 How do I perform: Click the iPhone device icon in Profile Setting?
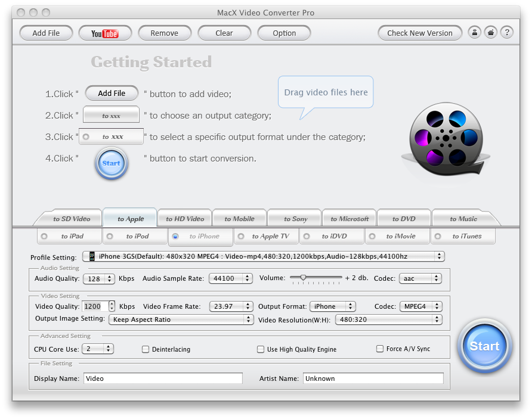coord(92,256)
